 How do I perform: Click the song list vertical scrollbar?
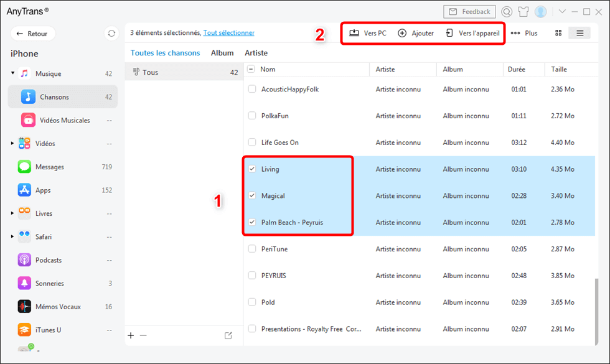[x=596, y=311]
